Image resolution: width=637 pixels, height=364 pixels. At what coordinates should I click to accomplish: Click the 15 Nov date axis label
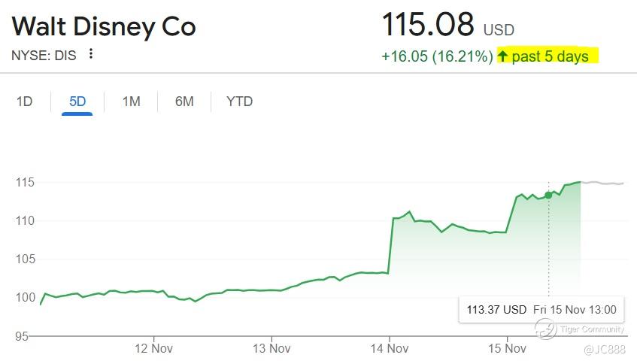pyautogui.click(x=507, y=348)
